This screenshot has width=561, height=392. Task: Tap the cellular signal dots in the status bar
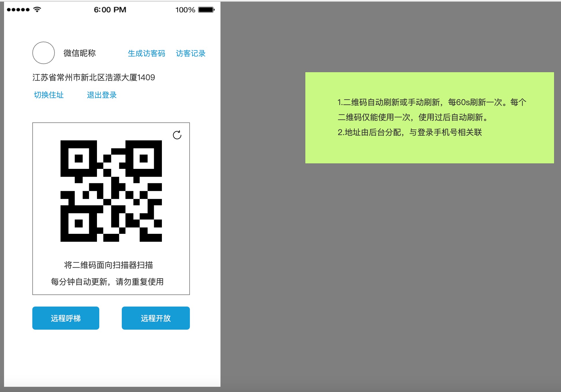pos(18,10)
